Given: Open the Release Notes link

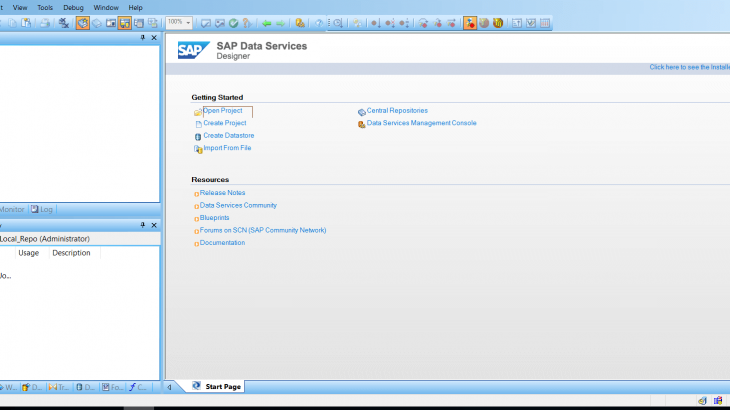Looking at the screenshot, I should pyautogui.click(x=222, y=193).
